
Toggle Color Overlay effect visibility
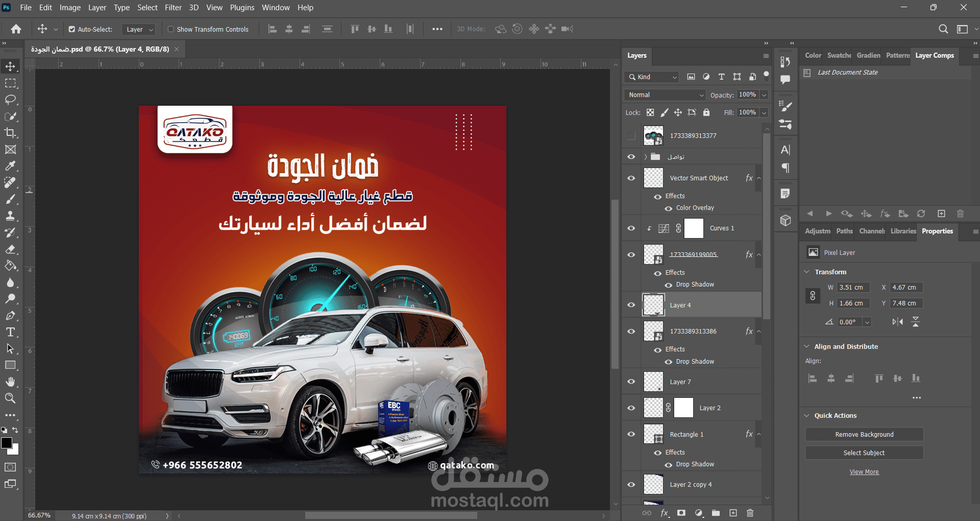tap(668, 208)
